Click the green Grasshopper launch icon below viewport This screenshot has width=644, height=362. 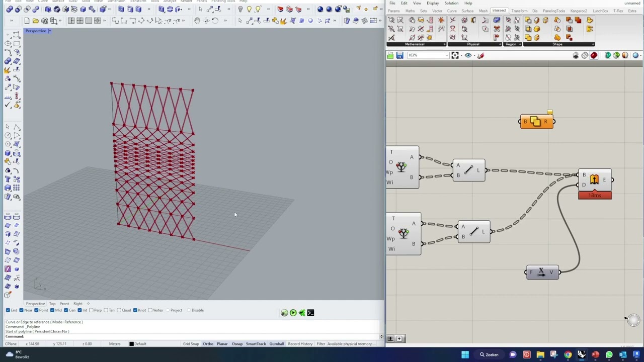pyautogui.click(x=284, y=313)
